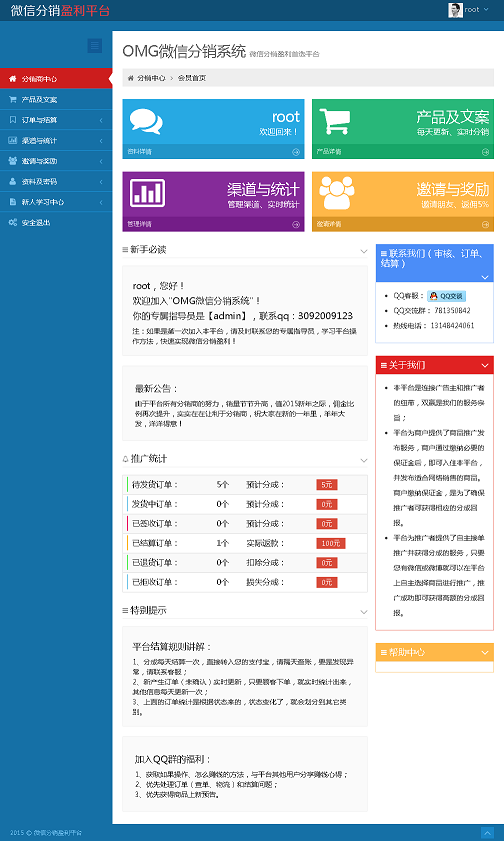504x841 pixels.
Task: Click 安全退出 to log out
Action: (56, 222)
